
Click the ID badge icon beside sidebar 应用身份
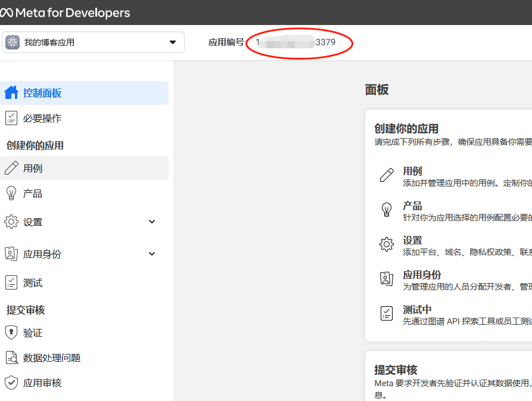coord(11,254)
